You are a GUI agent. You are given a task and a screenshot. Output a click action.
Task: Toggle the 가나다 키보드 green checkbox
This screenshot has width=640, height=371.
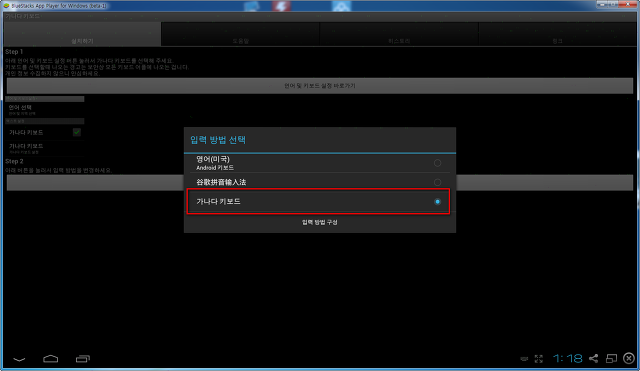77,132
